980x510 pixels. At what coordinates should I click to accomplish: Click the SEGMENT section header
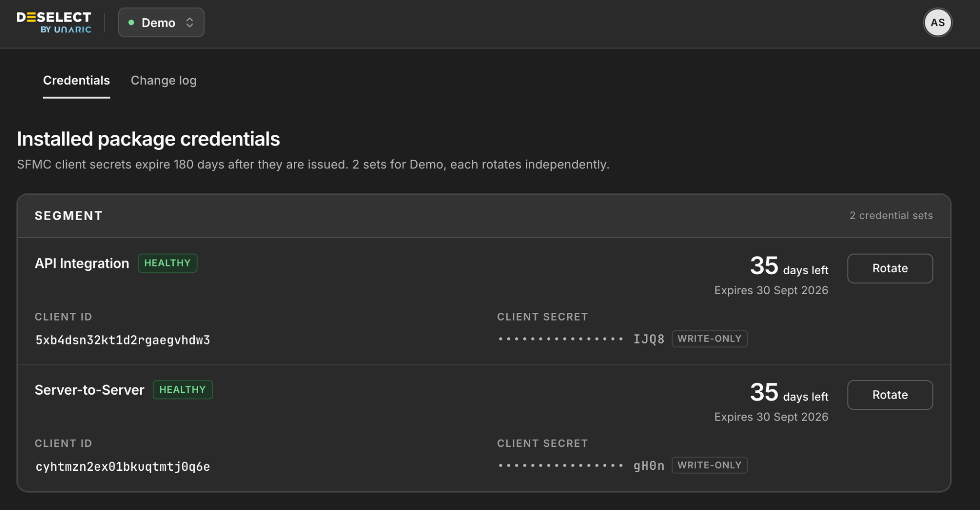[x=69, y=216]
